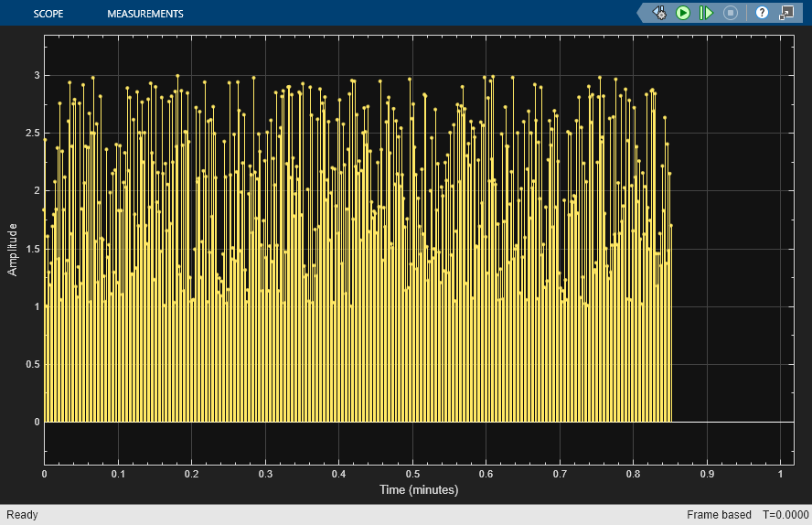
Task: Switch to the SCOPE tab
Action: (48, 14)
